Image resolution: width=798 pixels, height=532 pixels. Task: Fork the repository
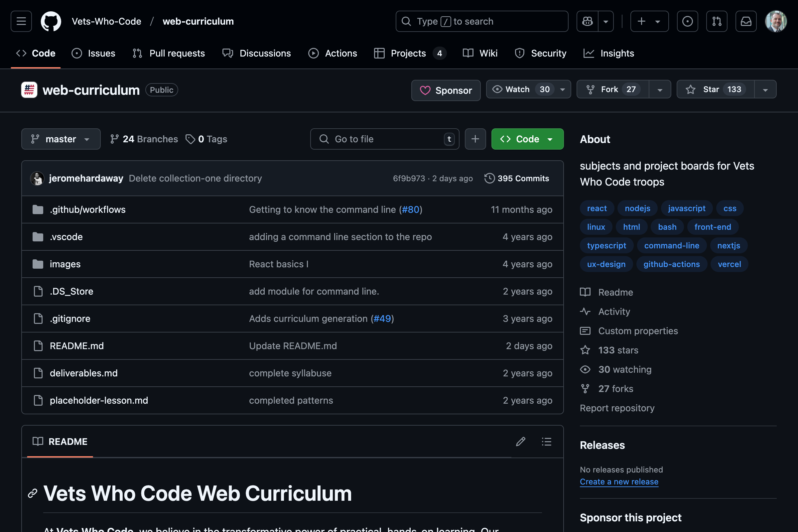point(613,89)
